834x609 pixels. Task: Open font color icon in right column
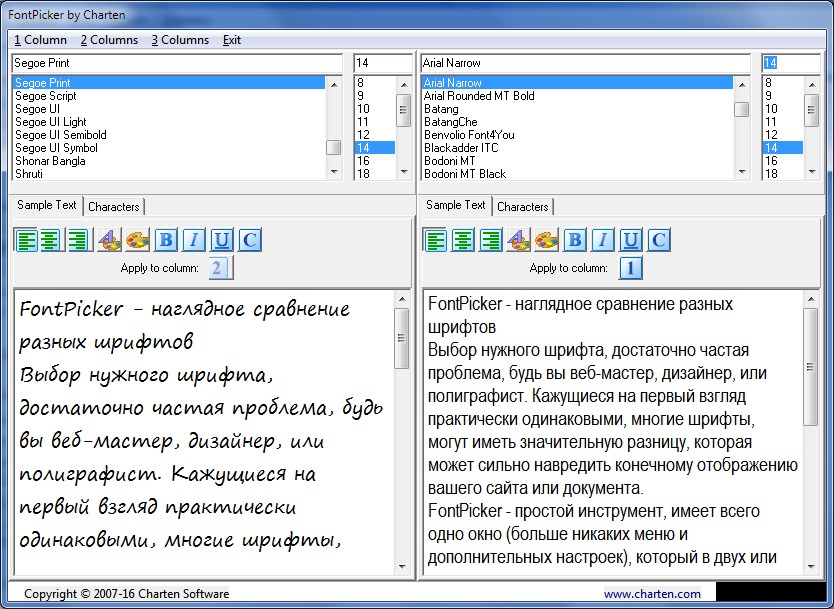tap(519, 240)
